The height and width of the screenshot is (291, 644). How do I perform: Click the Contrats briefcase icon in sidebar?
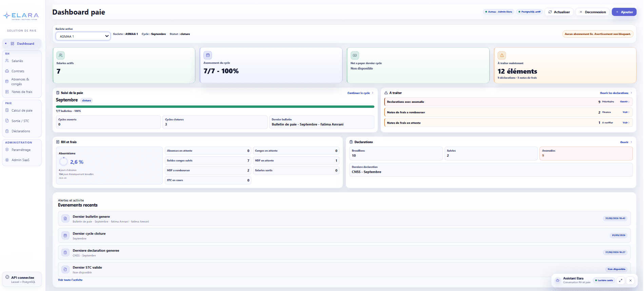tap(7, 71)
